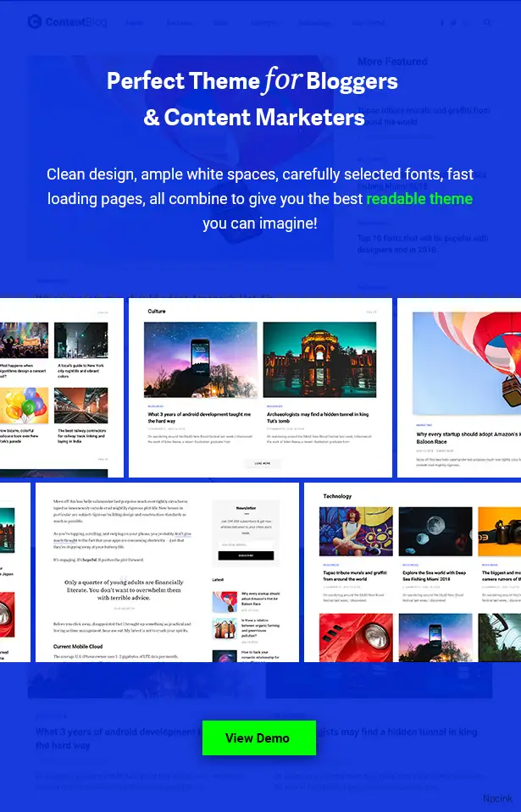Click the 'readable theme' highlighted text
521x812 pixels.
tap(418, 199)
